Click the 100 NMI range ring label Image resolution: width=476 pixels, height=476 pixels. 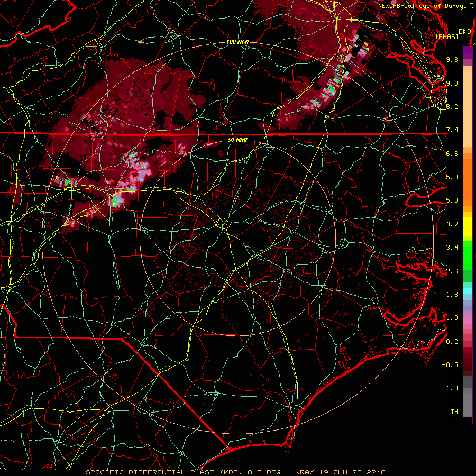point(237,42)
